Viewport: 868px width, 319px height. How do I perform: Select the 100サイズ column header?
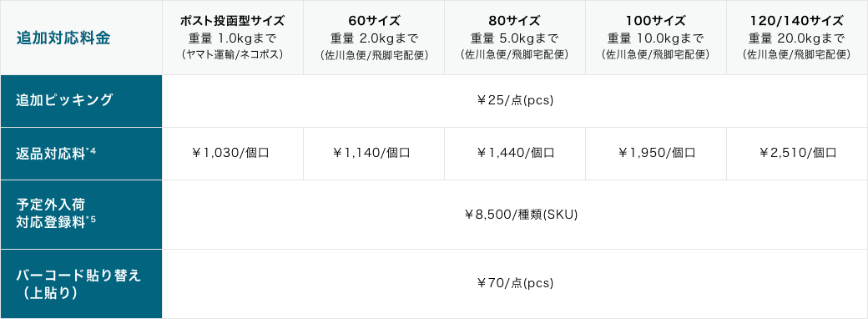(x=656, y=38)
